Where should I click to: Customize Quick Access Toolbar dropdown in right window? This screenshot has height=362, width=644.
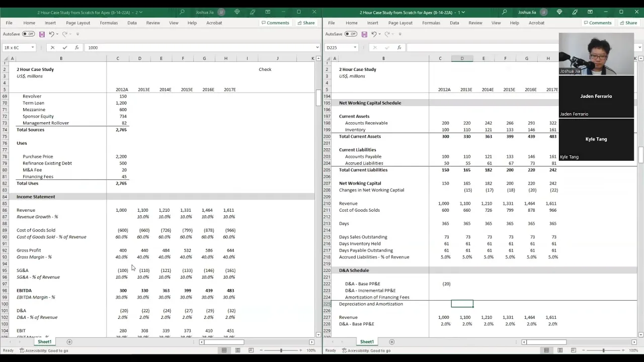(x=400, y=34)
